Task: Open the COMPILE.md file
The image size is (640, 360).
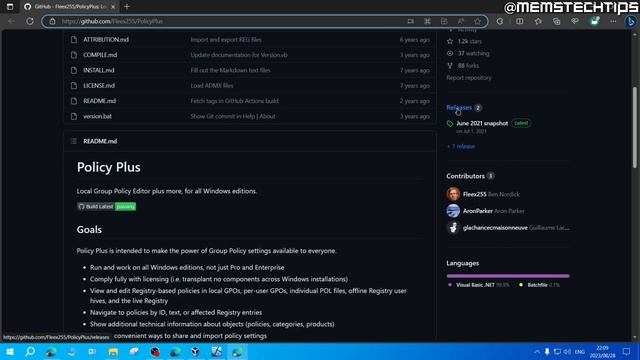Action: click(100, 55)
